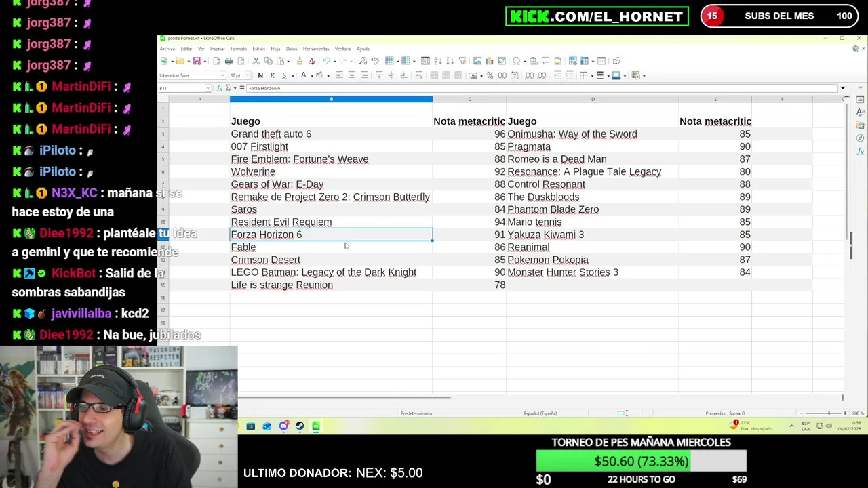Apply AutoFilter with the funnel icon
Image resolution: width=868 pixels, height=488 pixels.
[x=462, y=61]
